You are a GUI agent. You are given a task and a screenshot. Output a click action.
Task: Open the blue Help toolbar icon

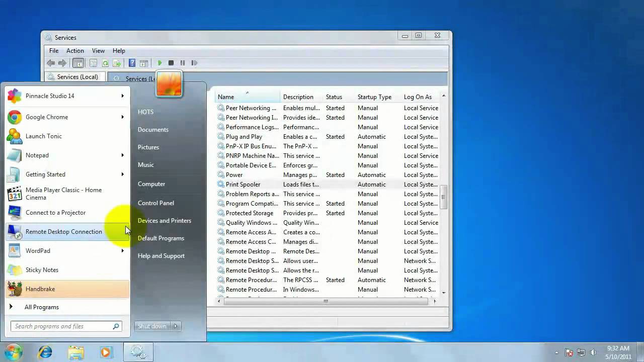click(x=132, y=63)
